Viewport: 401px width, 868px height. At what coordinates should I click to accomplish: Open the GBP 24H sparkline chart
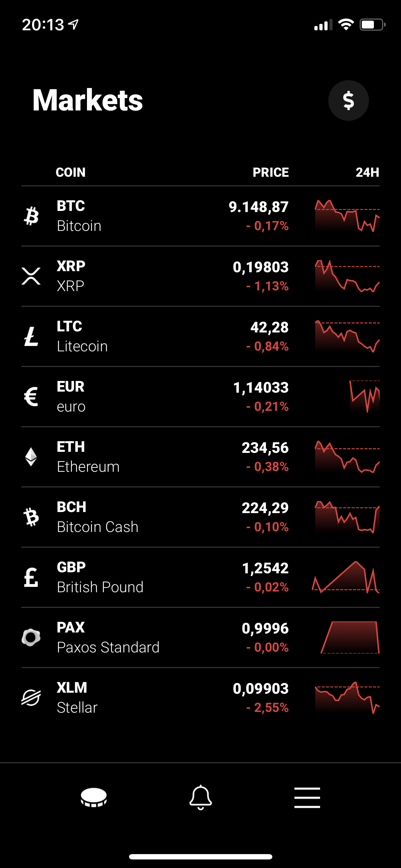tap(346, 577)
